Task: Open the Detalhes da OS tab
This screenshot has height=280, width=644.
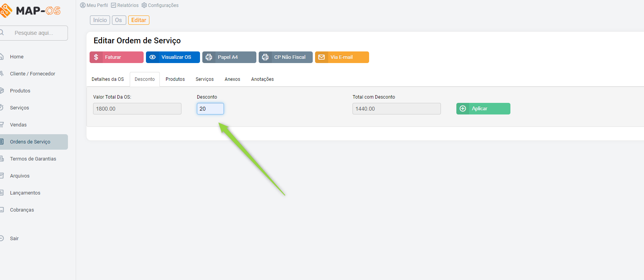Action: [x=108, y=79]
